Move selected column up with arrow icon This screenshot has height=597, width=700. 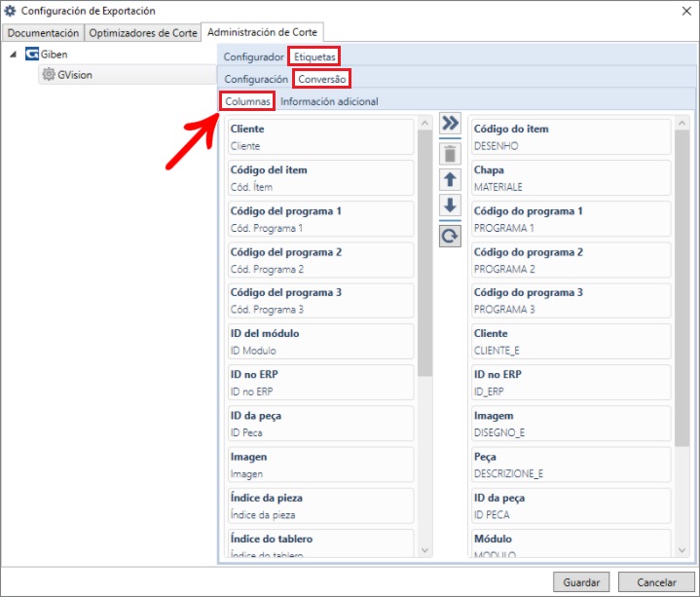(450, 179)
